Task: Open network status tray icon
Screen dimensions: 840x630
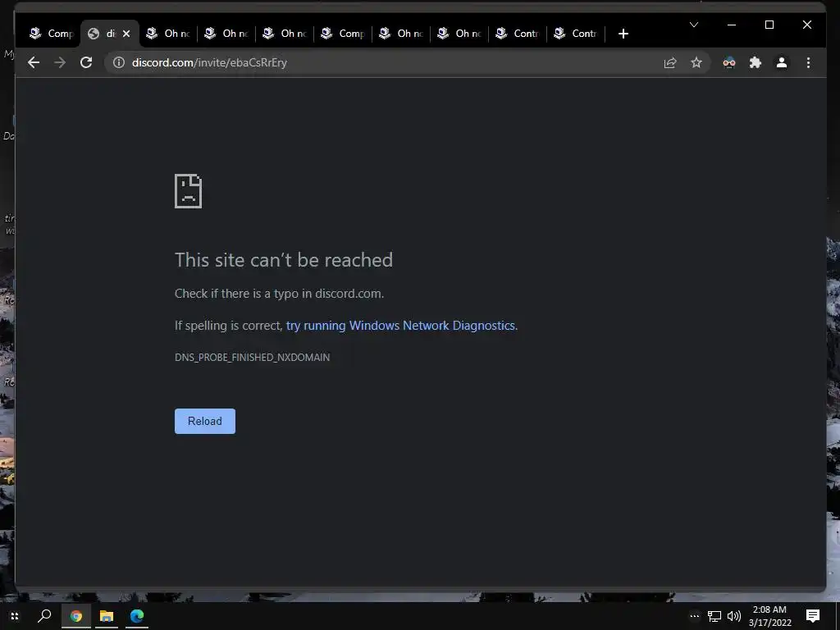Action: click(714, 617)
